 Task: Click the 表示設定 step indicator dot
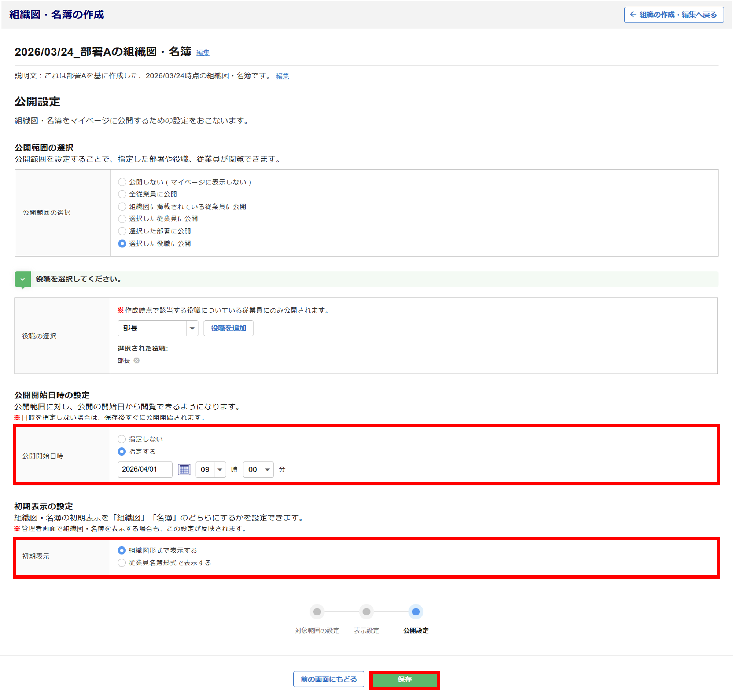[x=366, y=612]
